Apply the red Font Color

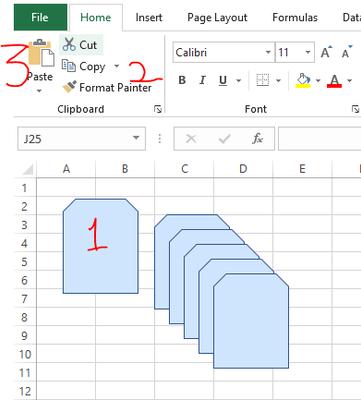click(x=334, y=81)
